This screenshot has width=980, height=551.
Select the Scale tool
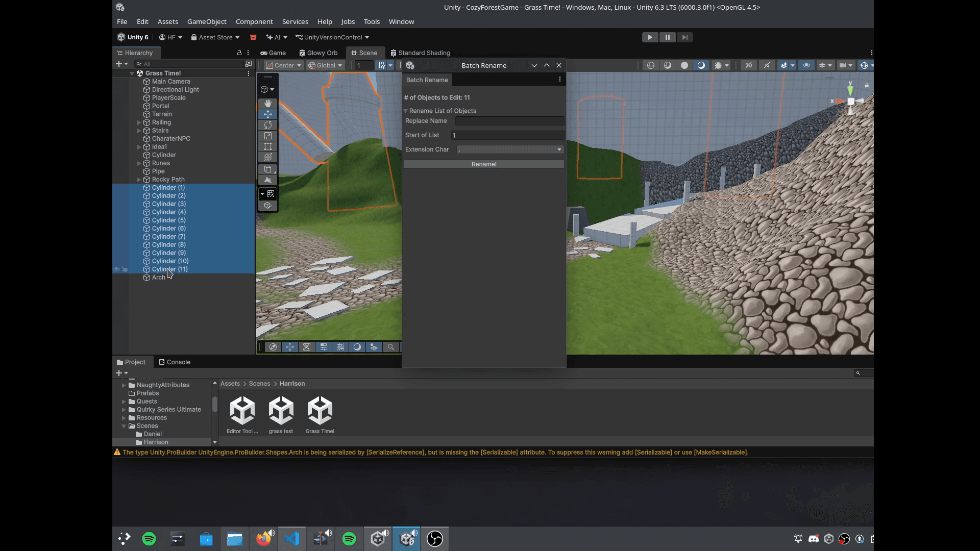(x=267, y=136)
